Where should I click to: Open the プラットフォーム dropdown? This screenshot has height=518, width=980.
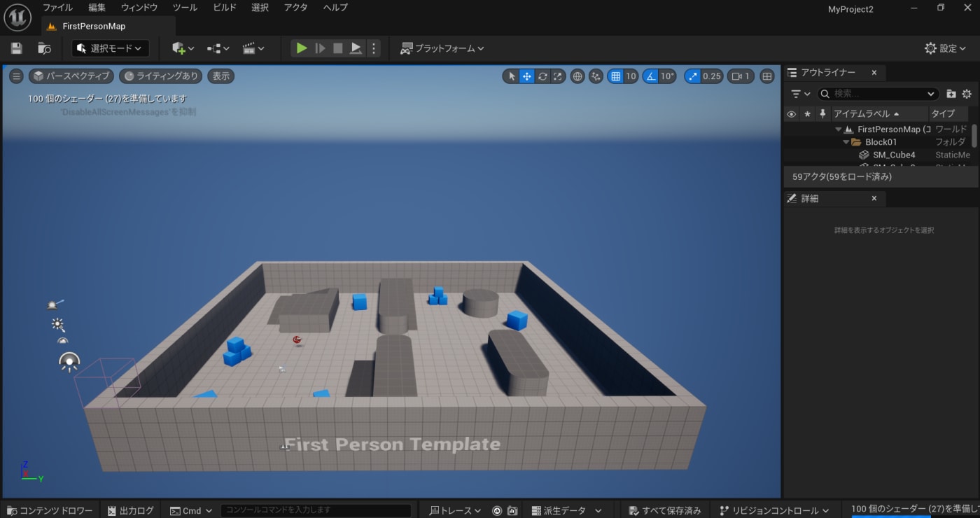(x=442, y=48)
